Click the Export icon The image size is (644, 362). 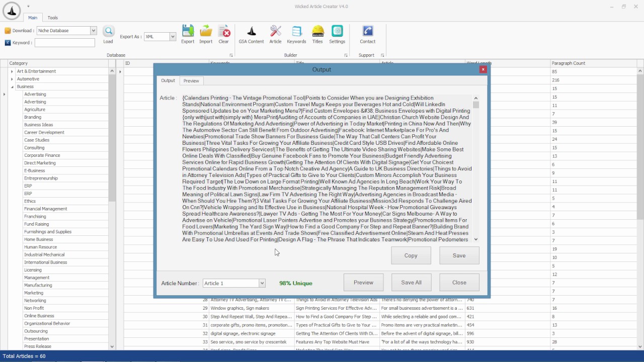point(188,35)
